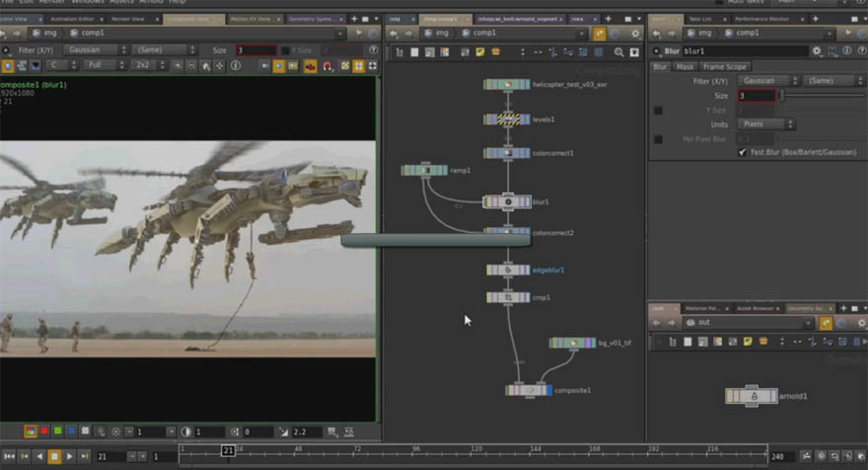Click the gamma icon beside value 2.2
The height and width of the screenshot is (470, 868).
[283, 431]
